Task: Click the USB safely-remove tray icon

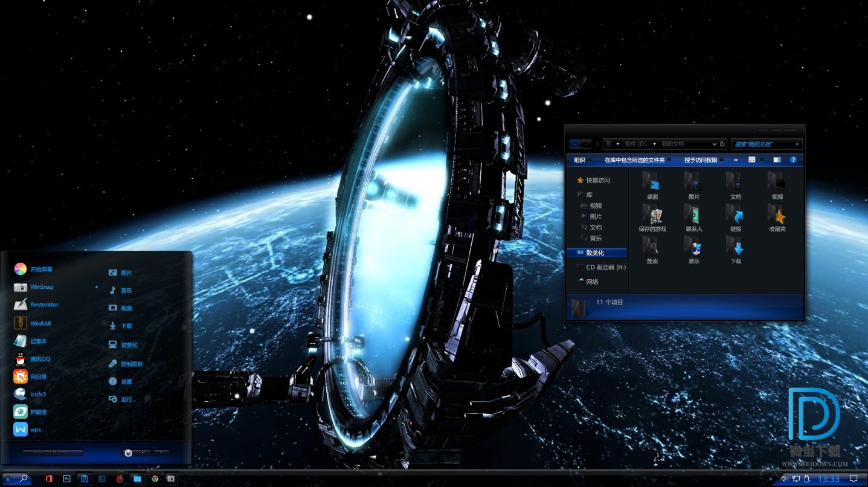Action: pyautogui.click(x=806, y=479)
